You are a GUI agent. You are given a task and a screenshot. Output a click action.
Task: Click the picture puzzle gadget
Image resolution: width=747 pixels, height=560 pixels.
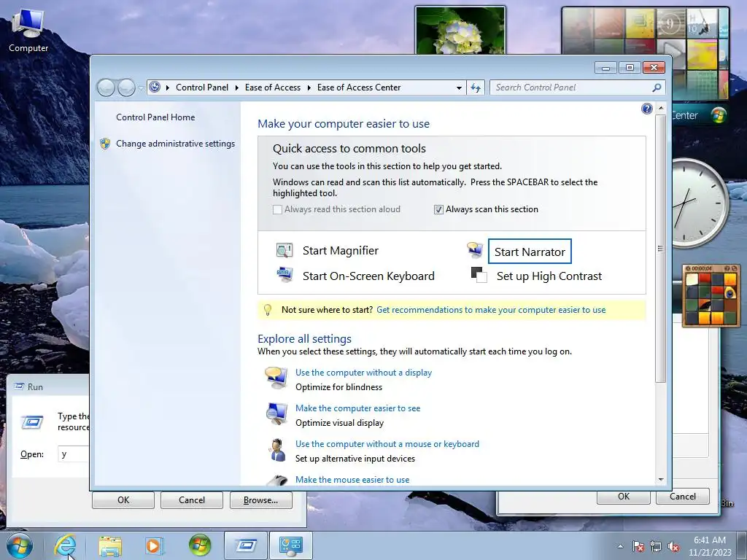pos(711,296)
